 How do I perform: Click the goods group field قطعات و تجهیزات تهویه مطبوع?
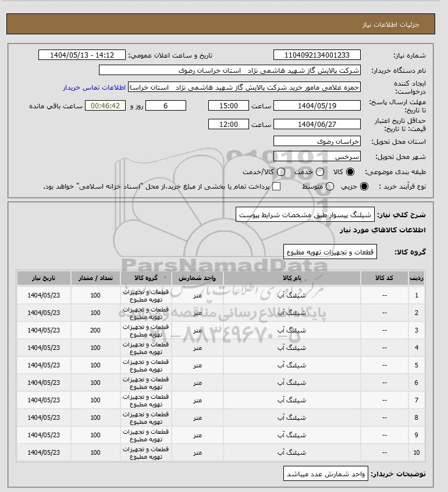[330, 252]
